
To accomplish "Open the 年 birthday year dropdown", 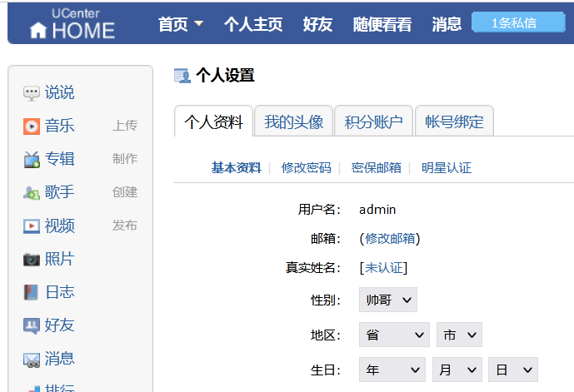I will 392,370.
